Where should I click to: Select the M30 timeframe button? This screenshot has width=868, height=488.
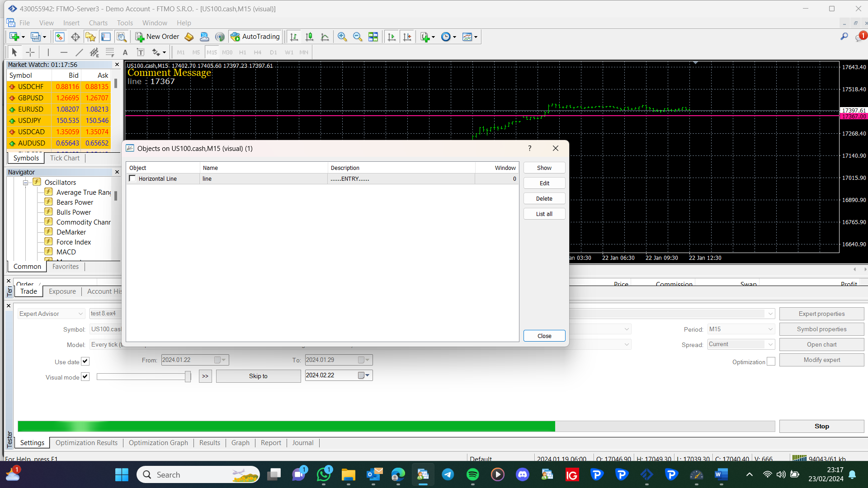point(227,52)
